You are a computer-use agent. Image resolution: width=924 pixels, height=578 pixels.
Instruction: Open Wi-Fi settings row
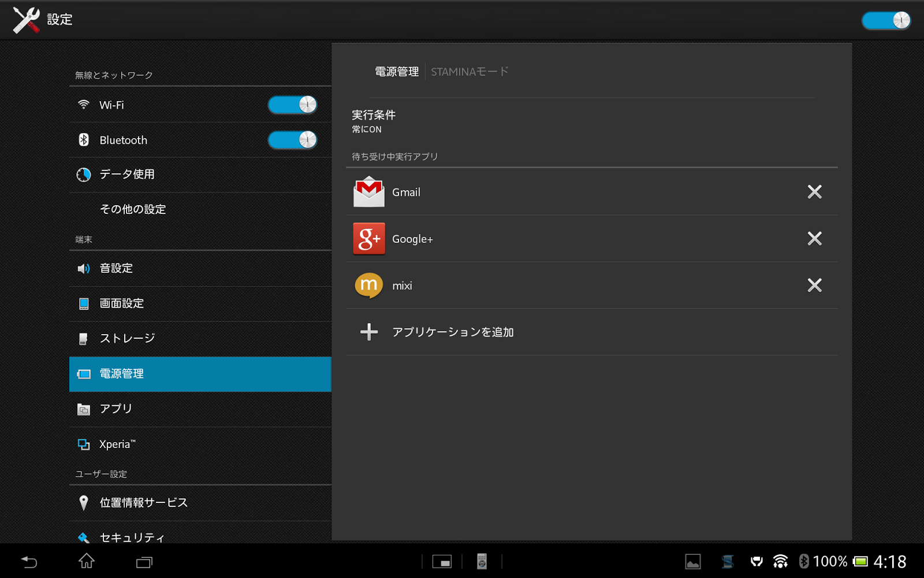point(200,105)
